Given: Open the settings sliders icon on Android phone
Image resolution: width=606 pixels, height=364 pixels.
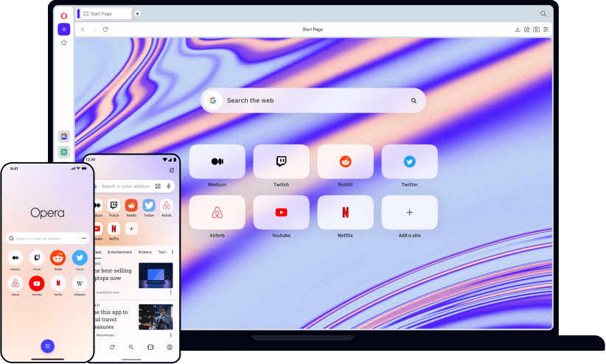Looking at the screenshot, I should tap(172, 170).
